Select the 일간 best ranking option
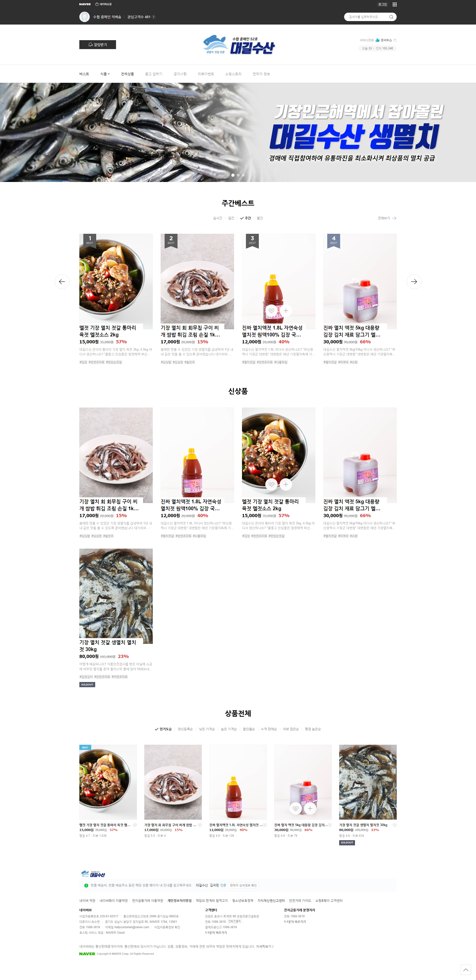This screenshot has height=980, width=476. point(231,218)
